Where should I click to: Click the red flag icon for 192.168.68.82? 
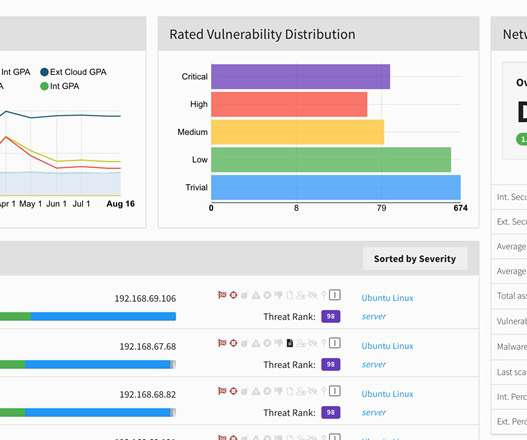coord(222,391)
